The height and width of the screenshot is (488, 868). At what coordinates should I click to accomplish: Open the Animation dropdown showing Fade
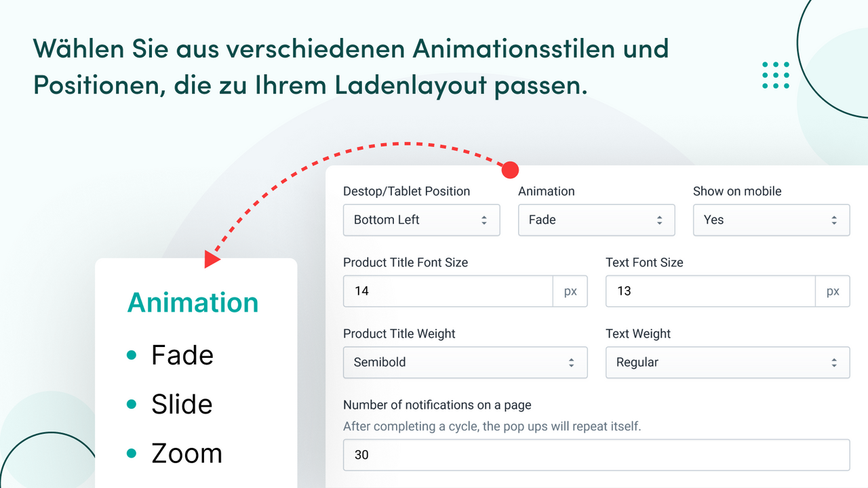(596, 220)
